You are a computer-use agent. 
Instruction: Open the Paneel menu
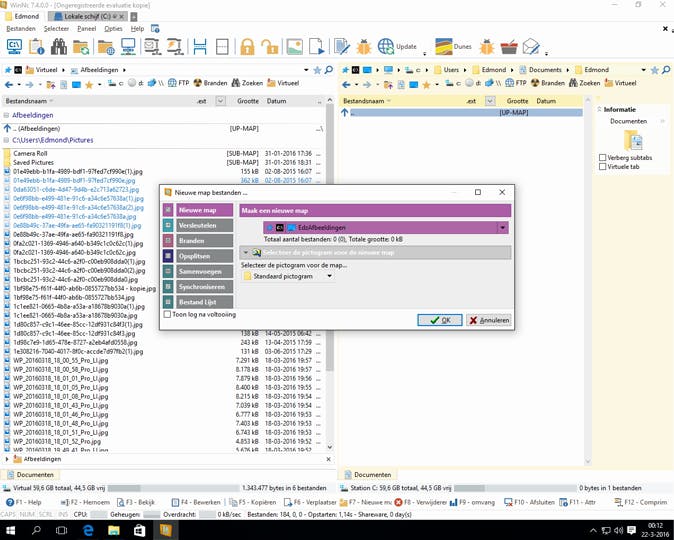(x=86, y=29)
